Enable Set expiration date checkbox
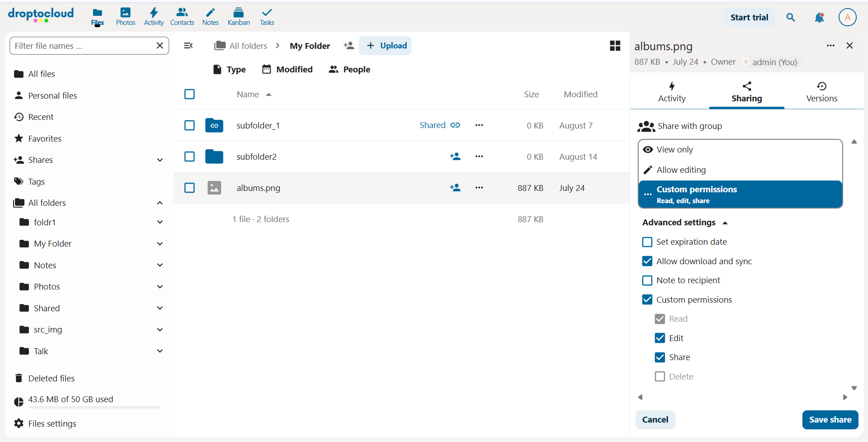Viewport: 868px width, 442px height. [647, 242]
